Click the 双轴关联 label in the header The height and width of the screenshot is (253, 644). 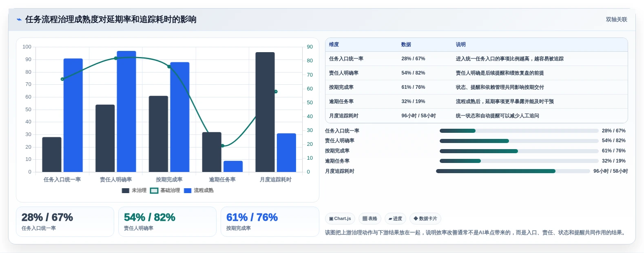click(616, 20)
